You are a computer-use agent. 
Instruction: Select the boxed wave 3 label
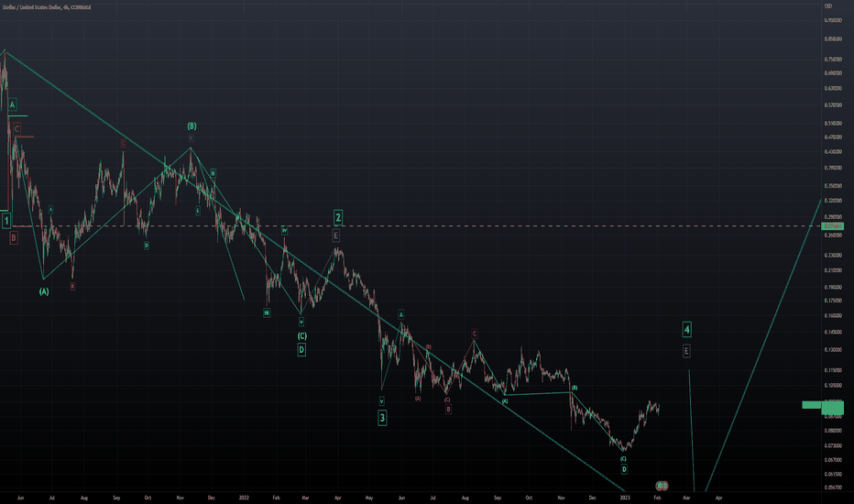(382, 418)
